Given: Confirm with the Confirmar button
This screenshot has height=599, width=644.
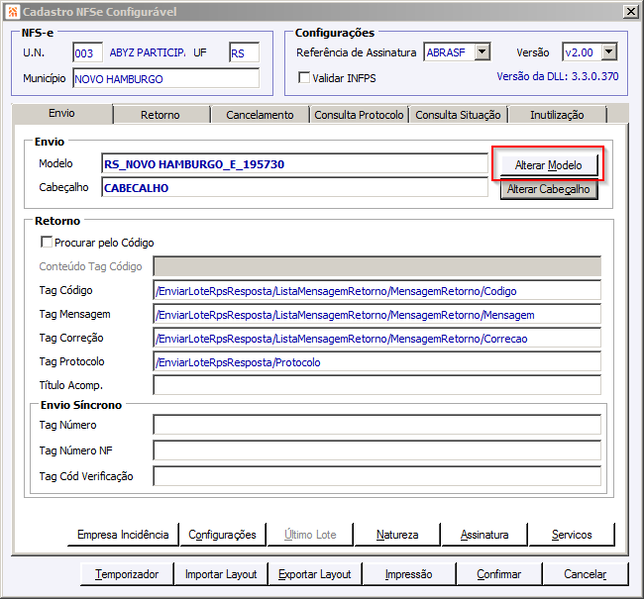Looking at the screenshot, I should point(499,574).
